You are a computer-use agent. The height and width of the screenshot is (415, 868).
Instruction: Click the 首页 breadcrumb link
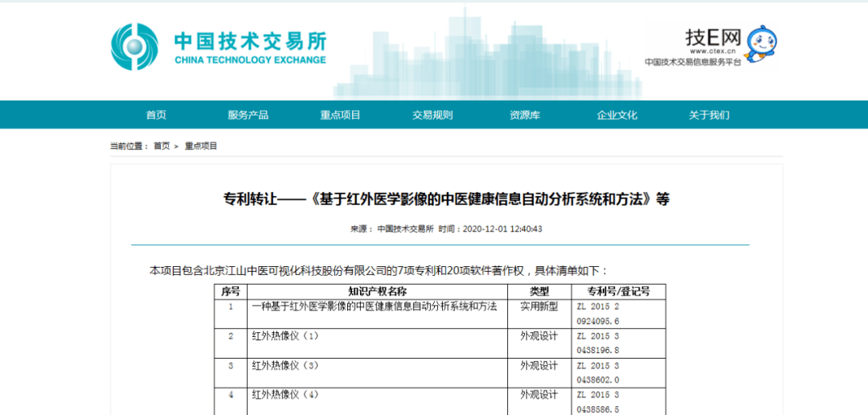[162, 146]
